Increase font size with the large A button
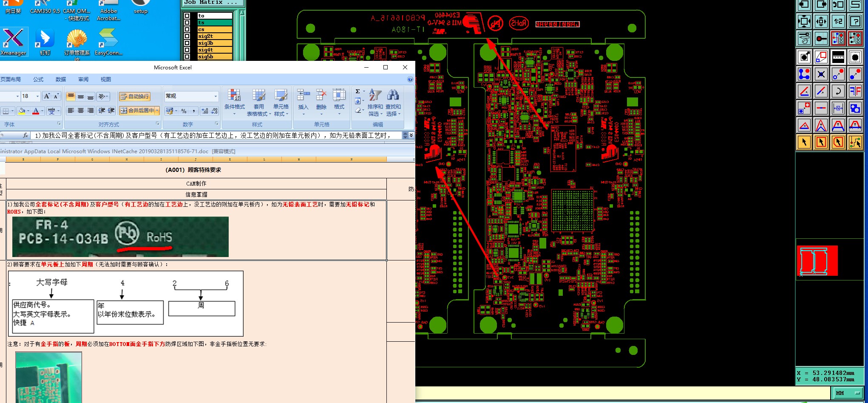Screen dimensions: 868x403 [47, 96]
